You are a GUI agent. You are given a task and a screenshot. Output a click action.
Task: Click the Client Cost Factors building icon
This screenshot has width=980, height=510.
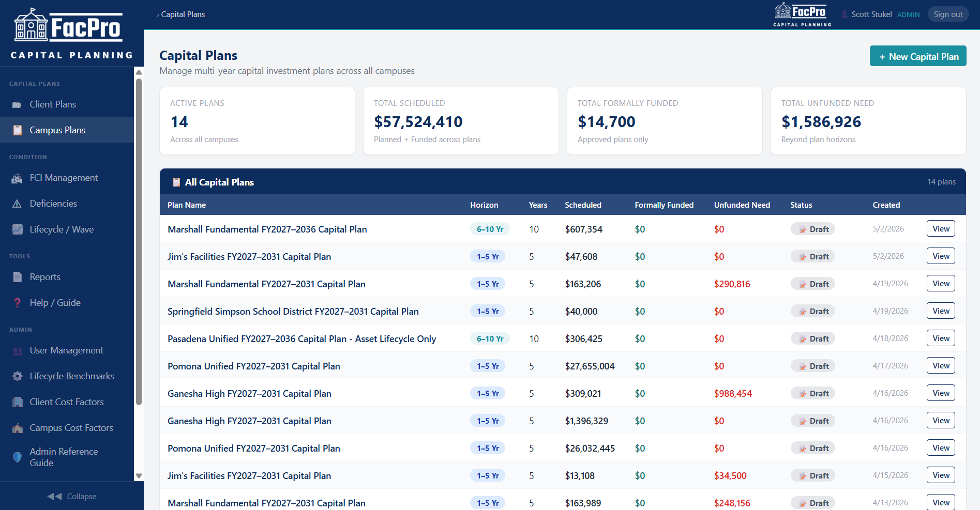[17, 402]
